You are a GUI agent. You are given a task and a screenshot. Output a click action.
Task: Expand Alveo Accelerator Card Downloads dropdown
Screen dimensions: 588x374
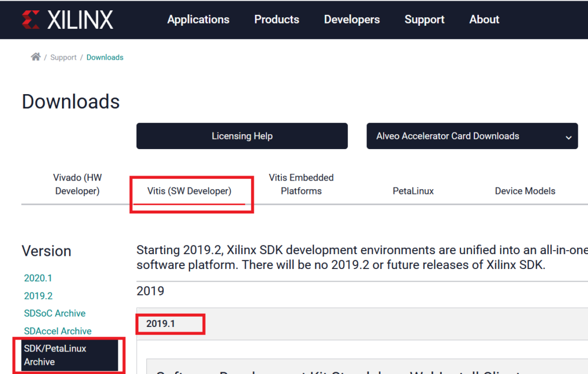pyautogui.click(x=472, y=137)
